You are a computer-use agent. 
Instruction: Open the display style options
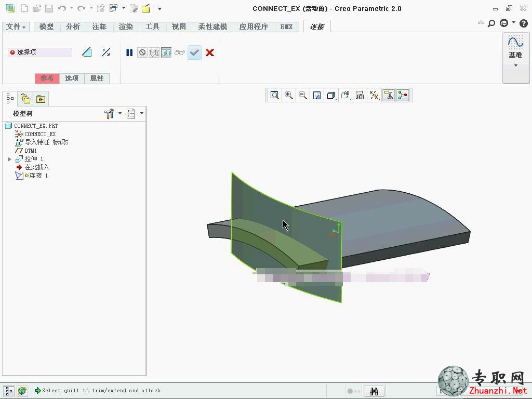point(331,96)
